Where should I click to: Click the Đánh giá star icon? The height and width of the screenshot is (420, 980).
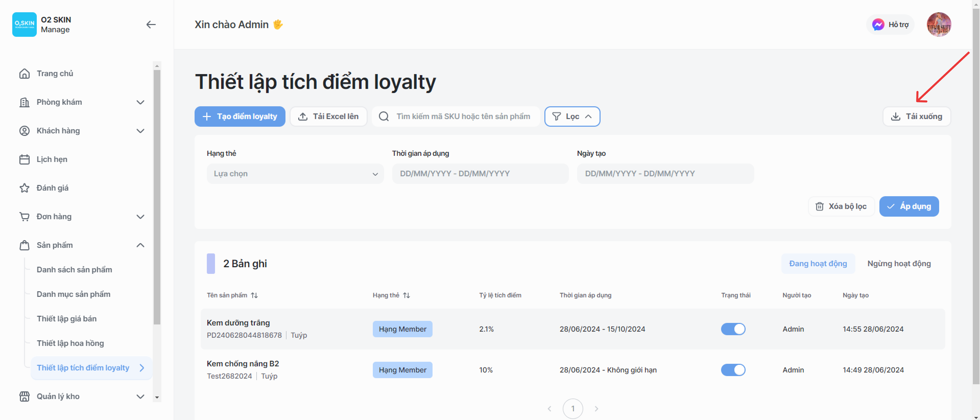point(24,188)
